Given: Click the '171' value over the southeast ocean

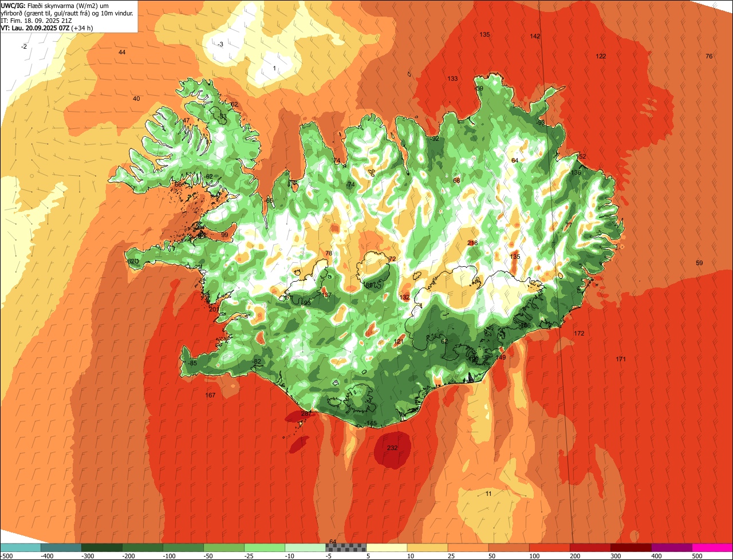Looking at the screenshot, I should click(621, 359).
